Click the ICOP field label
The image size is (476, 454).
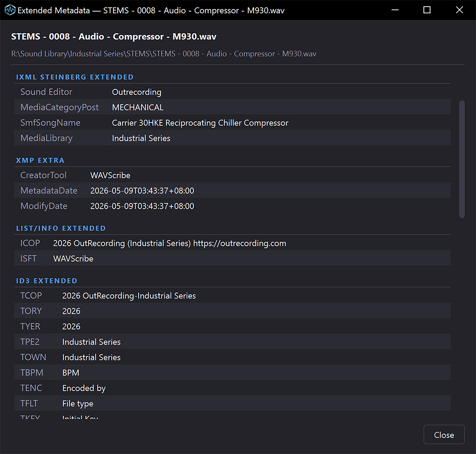click(30, 243)
